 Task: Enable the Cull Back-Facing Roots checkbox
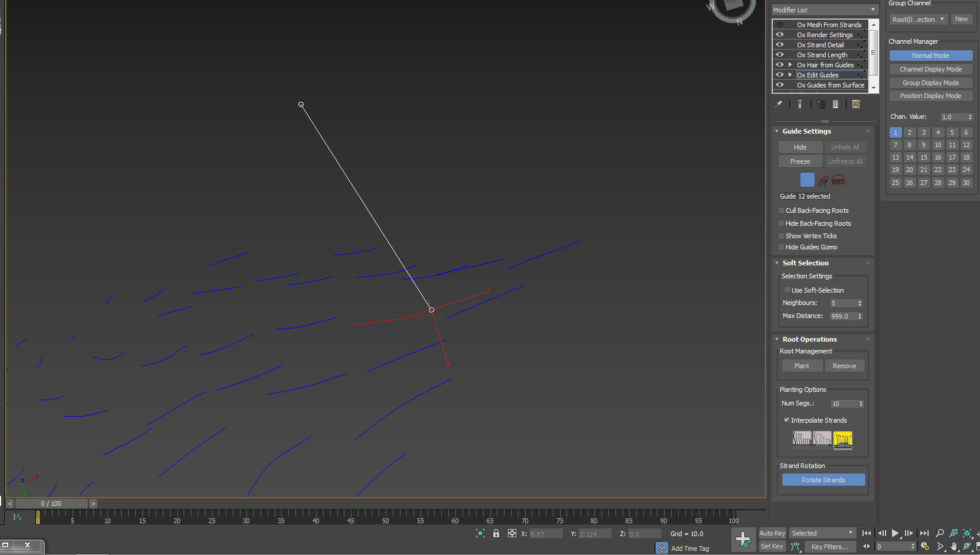pyautogui.click(x=782, y=210)
